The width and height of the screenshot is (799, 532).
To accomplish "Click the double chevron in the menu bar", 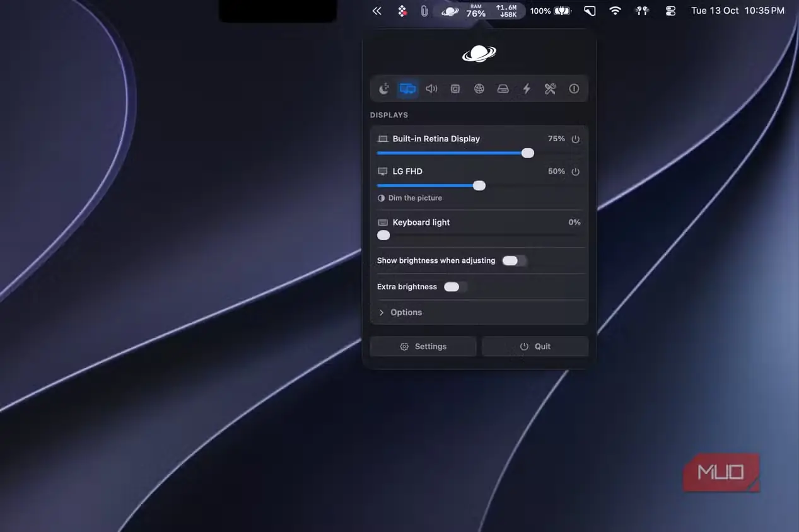I will pos(377,11).
